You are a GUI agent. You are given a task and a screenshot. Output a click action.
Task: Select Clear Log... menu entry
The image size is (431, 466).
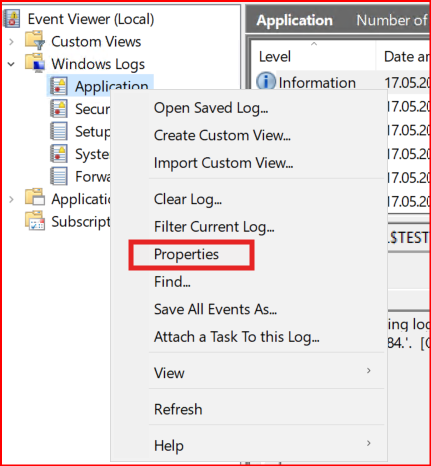(188, 199)
